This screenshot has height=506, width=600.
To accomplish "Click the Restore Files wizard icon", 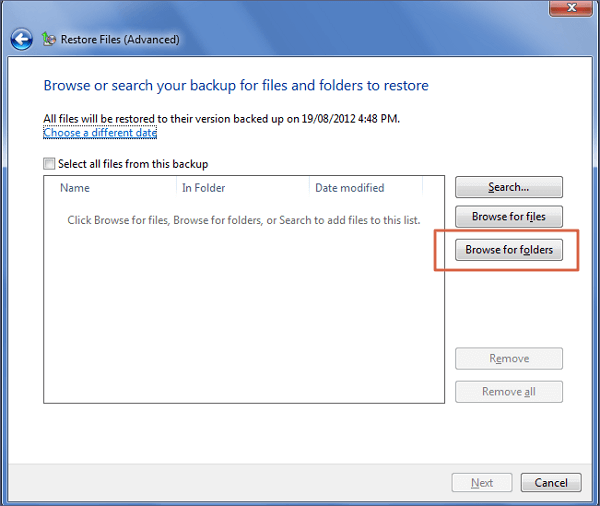I will click(50, 40).
